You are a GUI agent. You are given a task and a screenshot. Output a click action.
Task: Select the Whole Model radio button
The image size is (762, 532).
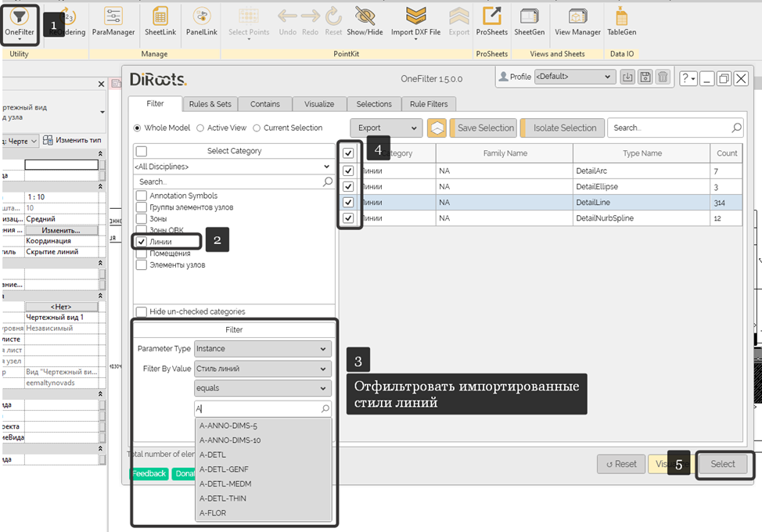(137, 128)
